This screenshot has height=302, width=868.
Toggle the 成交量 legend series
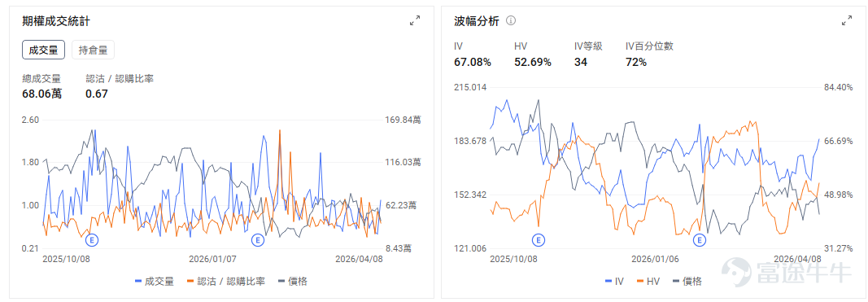155,282
